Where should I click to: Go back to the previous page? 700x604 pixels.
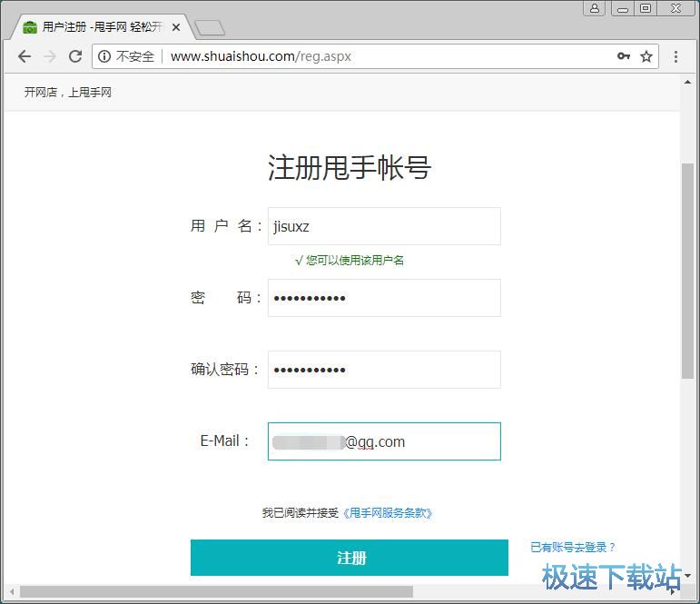25,56
